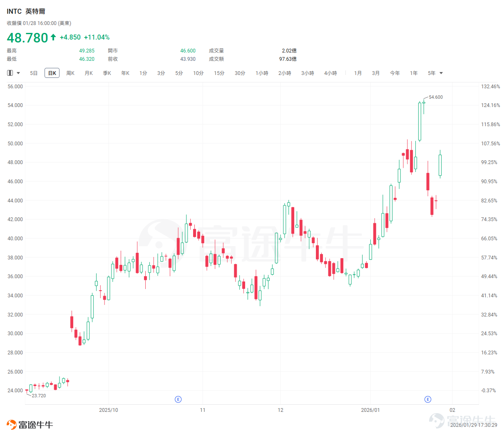
Task: Click the 成交額 value 97.63億
Action: pyautogui.click(x=288, y=59)
